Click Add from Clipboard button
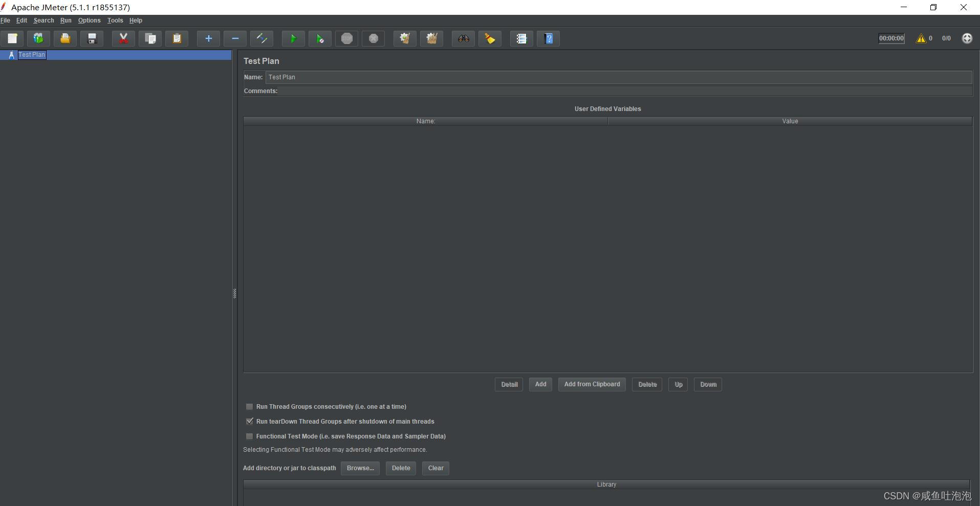This screenshot has width=980, height=506. point(592,384)
